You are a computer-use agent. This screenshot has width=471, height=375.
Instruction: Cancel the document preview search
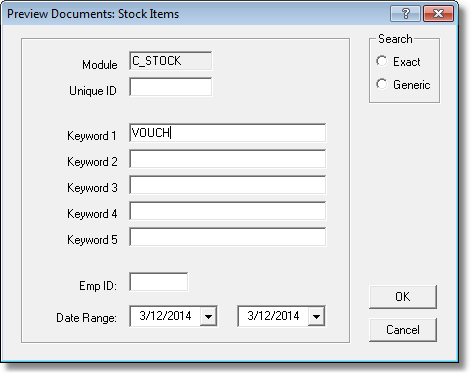[x=403, y=330]
